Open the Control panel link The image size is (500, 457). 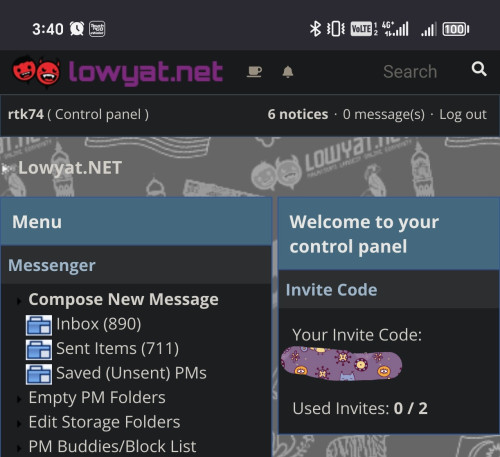click(98, 114)
